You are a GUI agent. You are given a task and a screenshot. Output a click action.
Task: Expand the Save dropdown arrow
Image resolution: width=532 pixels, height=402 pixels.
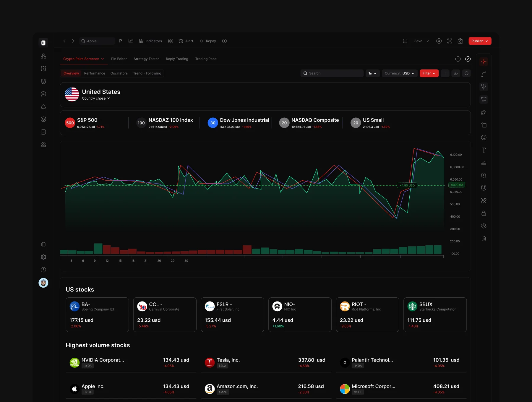(428, 41)
